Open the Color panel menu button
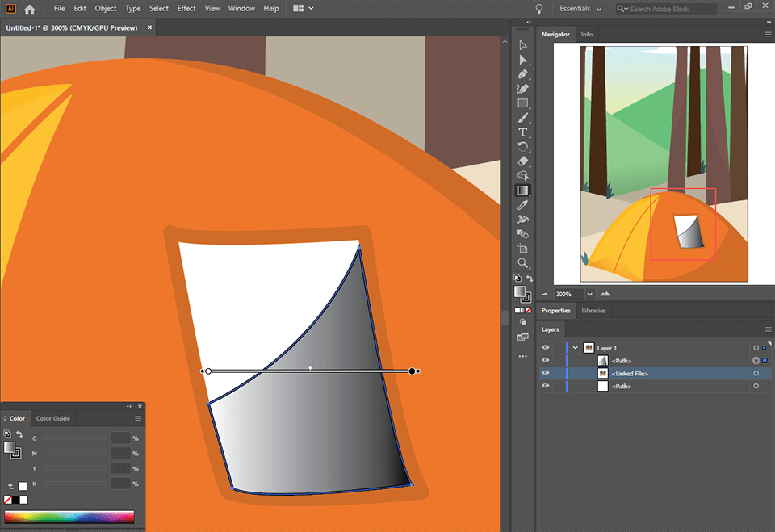 click(x=138, y=418)
